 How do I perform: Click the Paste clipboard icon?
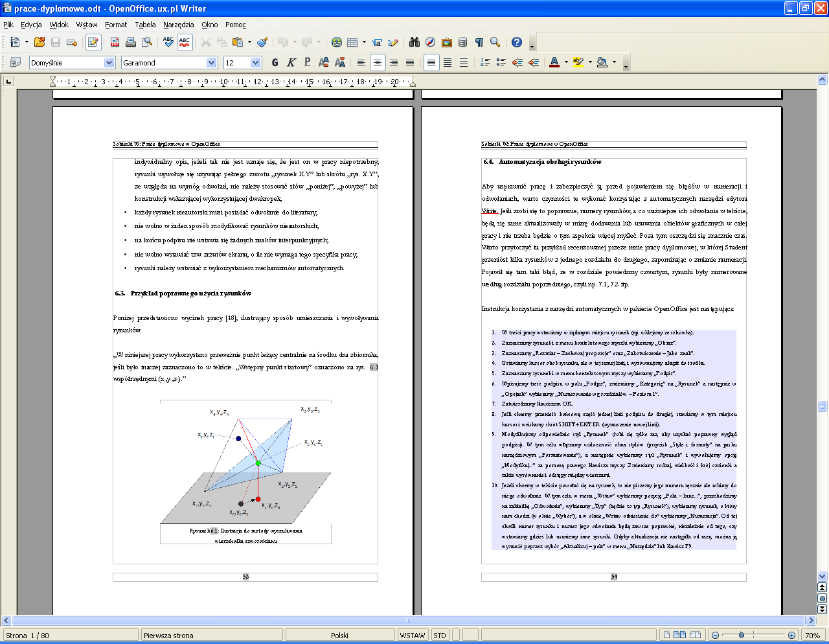[x=238, y=42]
